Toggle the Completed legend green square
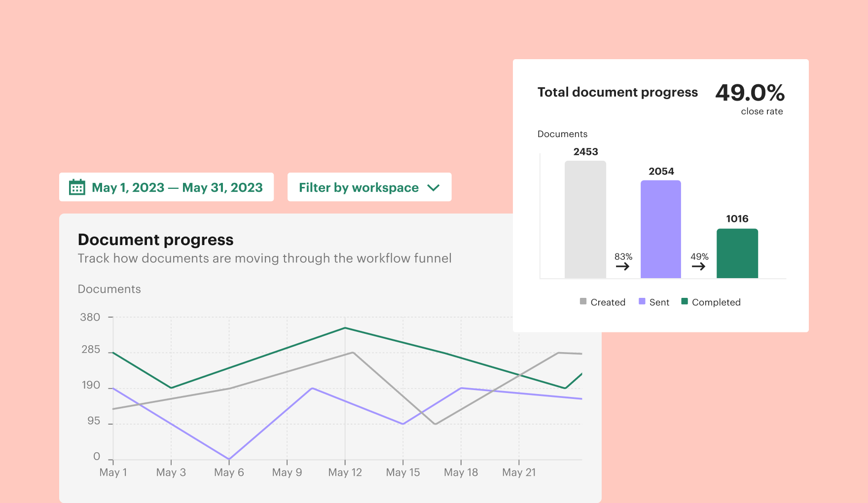 click(x=685, y=301)
